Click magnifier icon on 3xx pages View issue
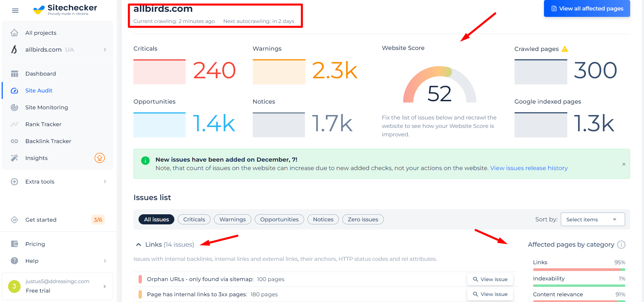The height and width of the screenshot is (302, 644). pos(475,294)
